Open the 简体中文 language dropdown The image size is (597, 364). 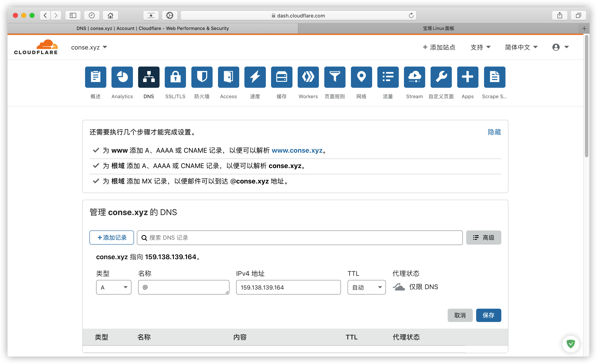tap(521, 47)
